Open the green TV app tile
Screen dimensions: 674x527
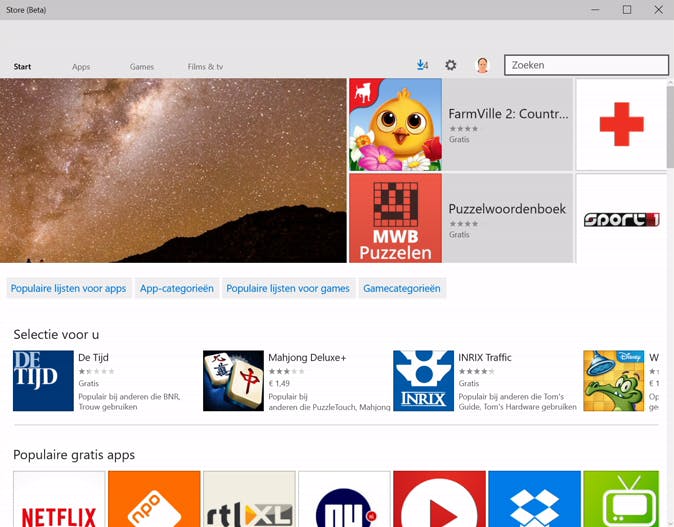[x=621, y=499]
